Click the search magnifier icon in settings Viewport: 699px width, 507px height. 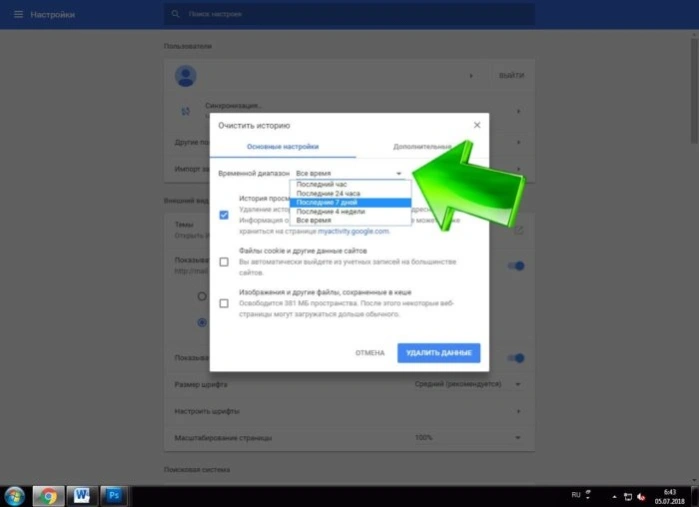pyautogui.click(x=175, y=14)
